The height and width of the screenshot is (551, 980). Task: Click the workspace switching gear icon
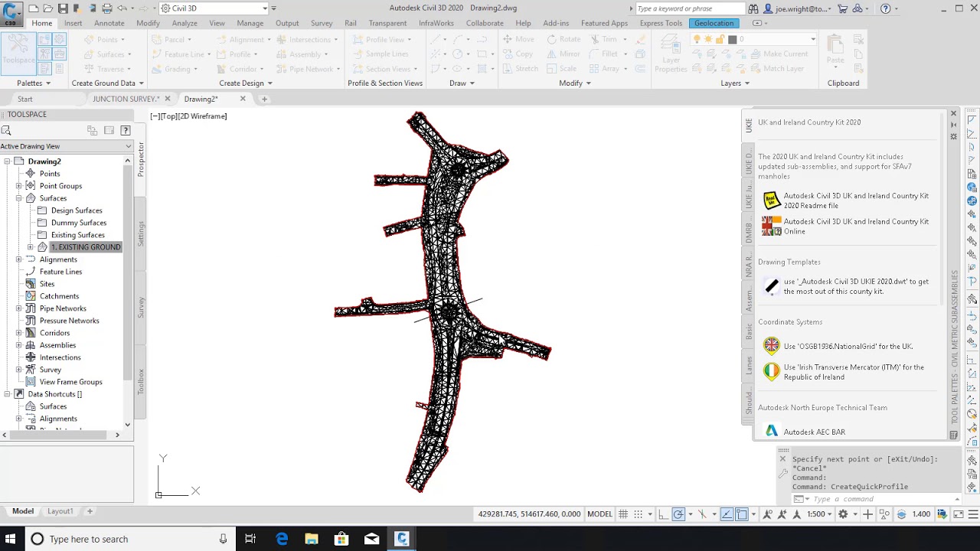tap(843, 514)
